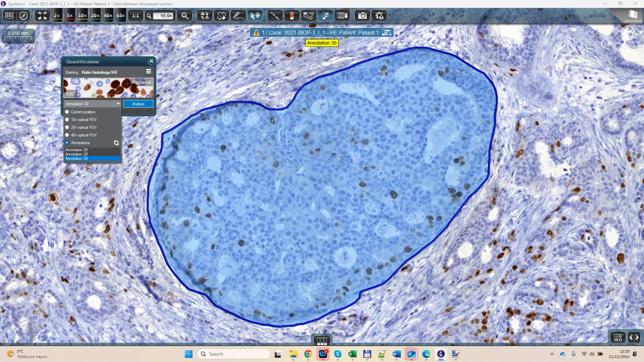Click the taskbar Search box
Screen dimensions: 644x362
pos(234,354)
